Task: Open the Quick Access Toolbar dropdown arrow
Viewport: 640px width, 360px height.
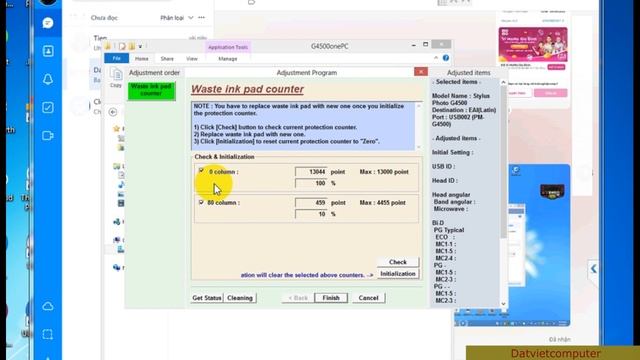Action: [x=140, y=47]
